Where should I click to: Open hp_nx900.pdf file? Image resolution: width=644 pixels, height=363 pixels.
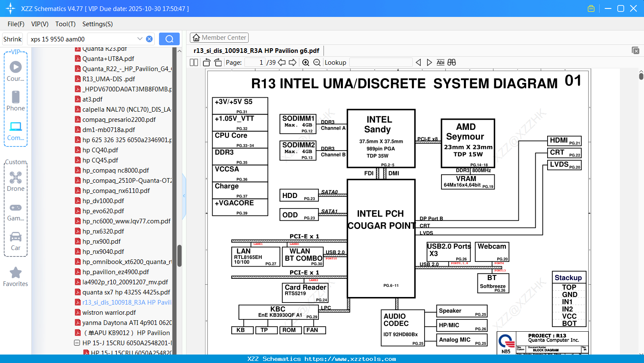(x=101, y=241)
